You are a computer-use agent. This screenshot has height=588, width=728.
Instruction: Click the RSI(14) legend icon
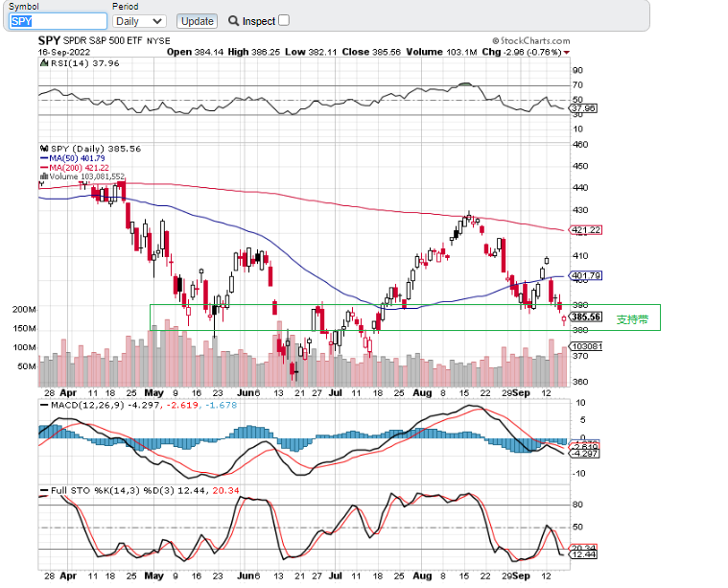point(44,63)
